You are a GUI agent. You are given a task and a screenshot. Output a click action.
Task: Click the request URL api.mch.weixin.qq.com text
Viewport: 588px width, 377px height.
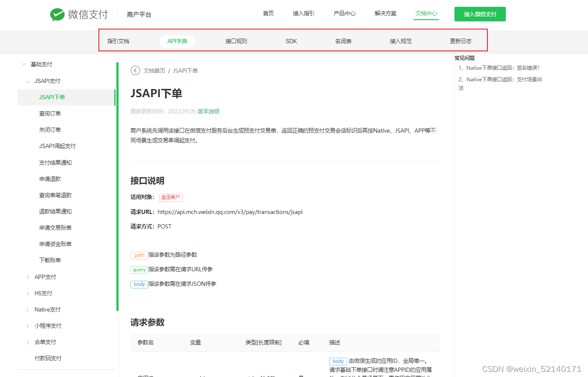[x=230, y=212]
